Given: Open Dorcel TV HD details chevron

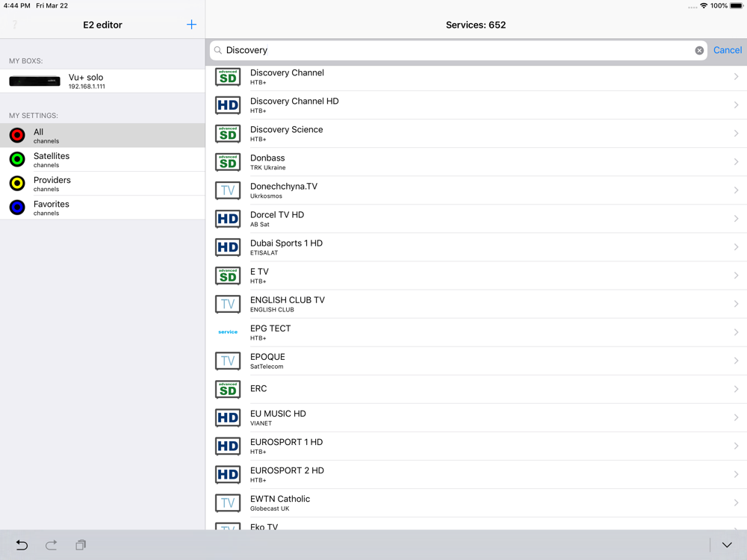Looking at the screenshot, I should pos(736,219).
